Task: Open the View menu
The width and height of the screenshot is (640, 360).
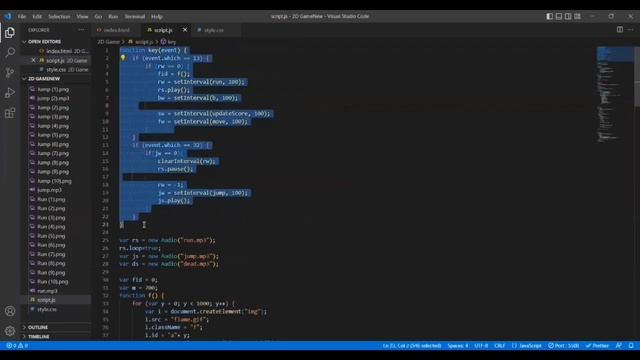Action: 82,17
